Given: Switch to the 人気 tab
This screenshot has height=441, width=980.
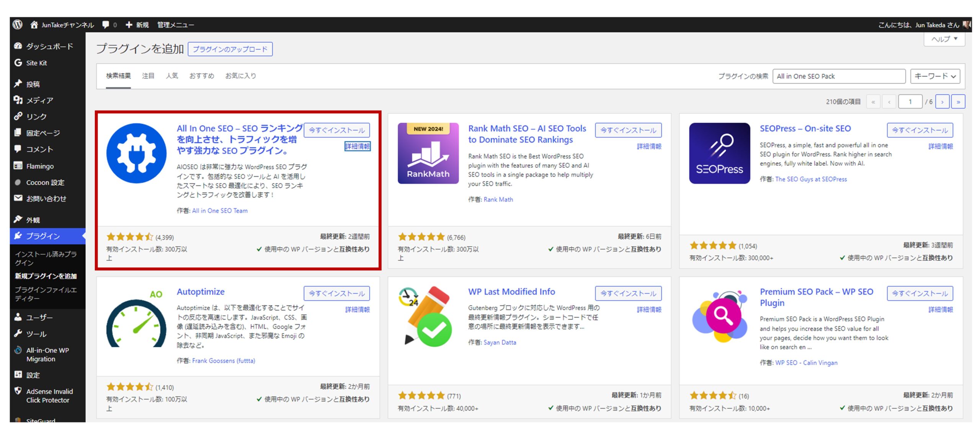Looking at the screenshot, I should [172, 76].
